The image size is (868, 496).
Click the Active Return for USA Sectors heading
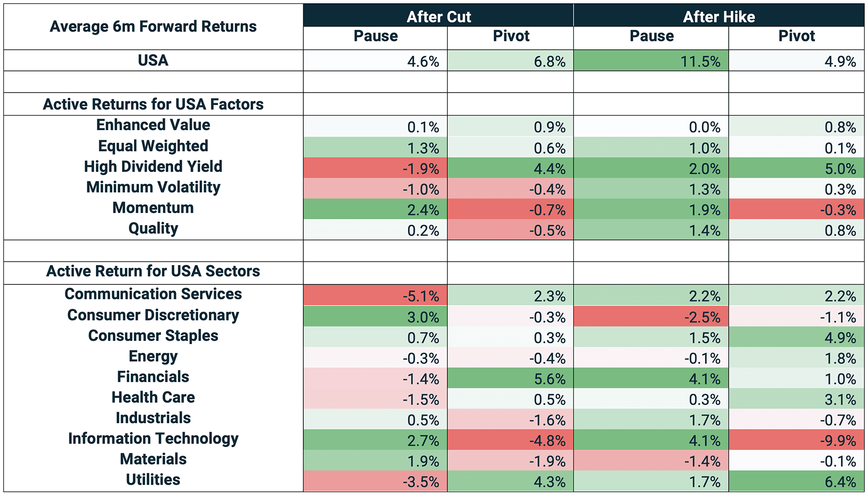click(153, 271)
